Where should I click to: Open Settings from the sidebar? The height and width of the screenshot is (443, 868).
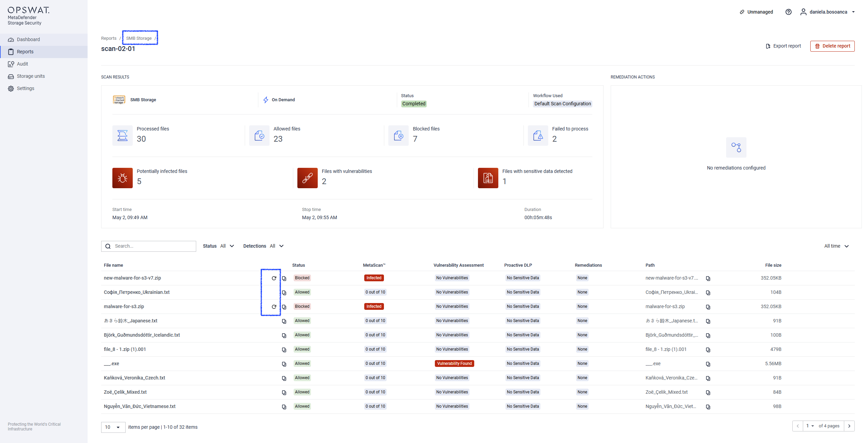tap(43, 88)
